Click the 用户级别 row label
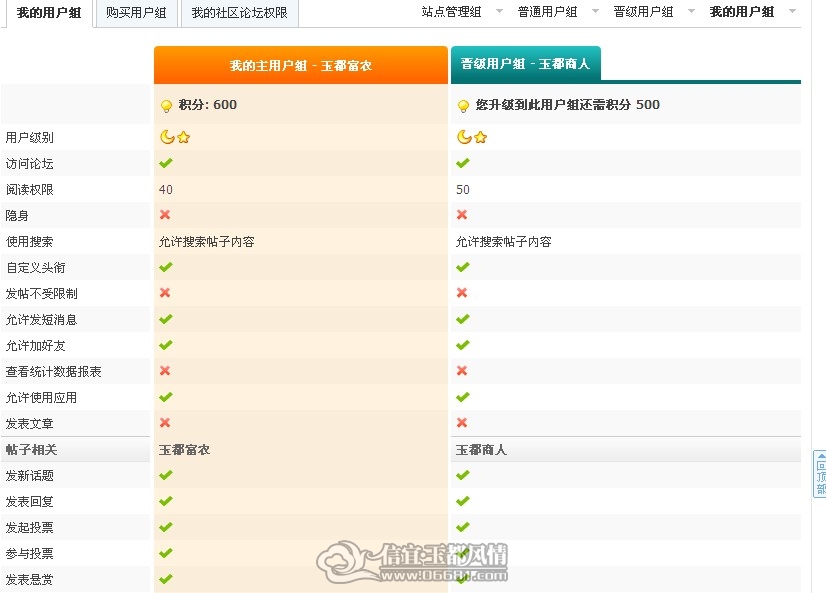 coord(30,138)
